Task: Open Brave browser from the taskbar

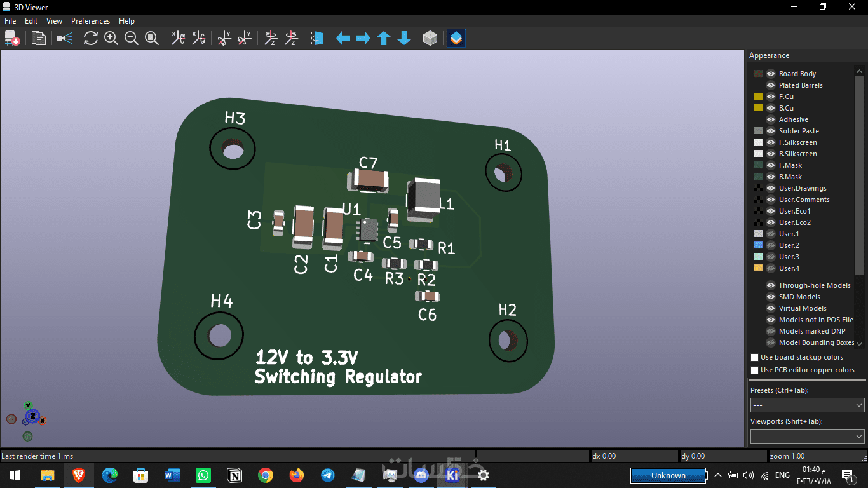Action: click(79, 475)
